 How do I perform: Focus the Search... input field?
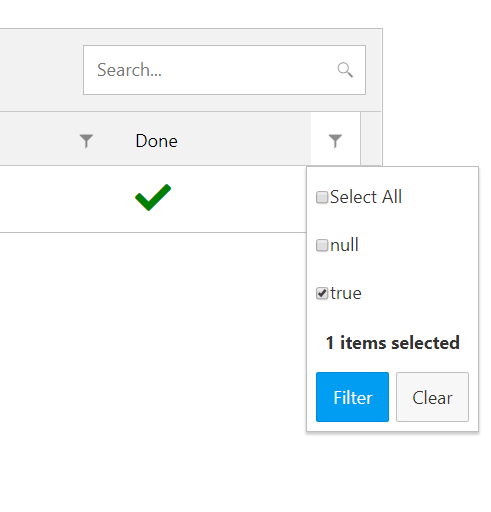(224, 70)
